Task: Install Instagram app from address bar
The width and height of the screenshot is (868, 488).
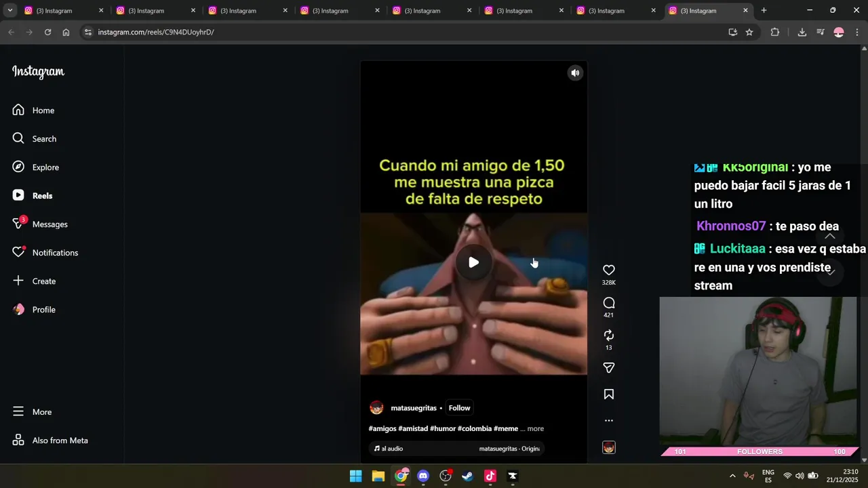Action: click(x=732, y=32)
